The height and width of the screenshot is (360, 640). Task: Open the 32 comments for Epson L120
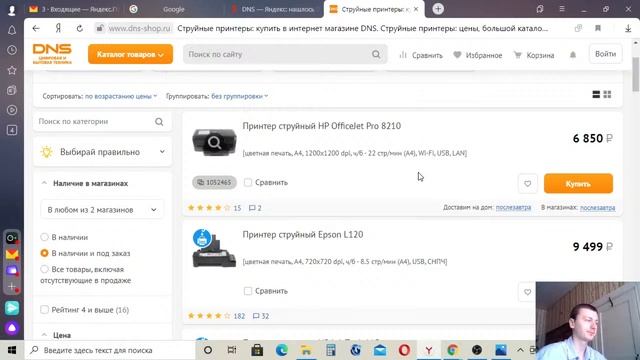(261, 316)
